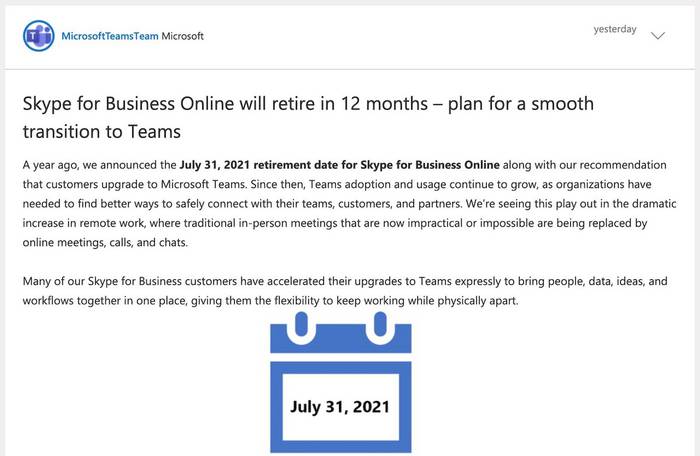This screenshot has width=700, height=456.
Task: Click the "yesterday" post timestamp
Action: click(x=615, y=29)
